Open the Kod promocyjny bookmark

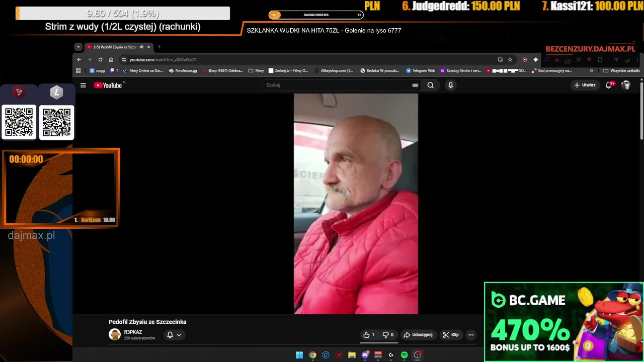point(552,71)
